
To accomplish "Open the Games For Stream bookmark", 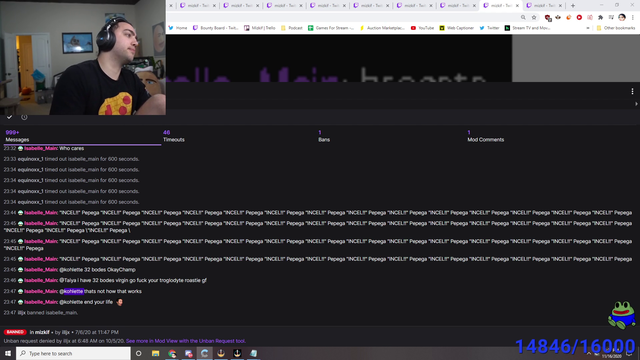I will pos(331,28).
